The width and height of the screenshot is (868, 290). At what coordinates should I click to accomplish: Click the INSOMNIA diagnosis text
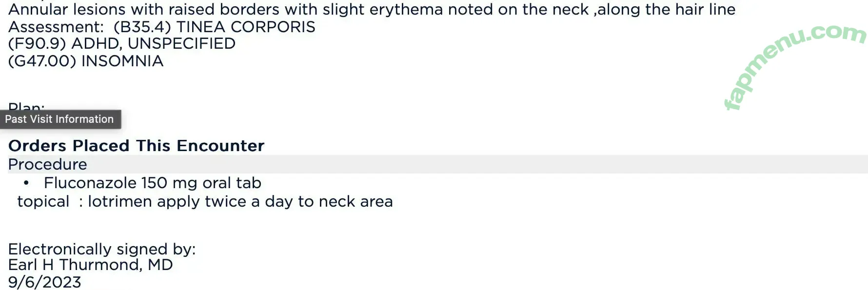(x=122, y=61)
